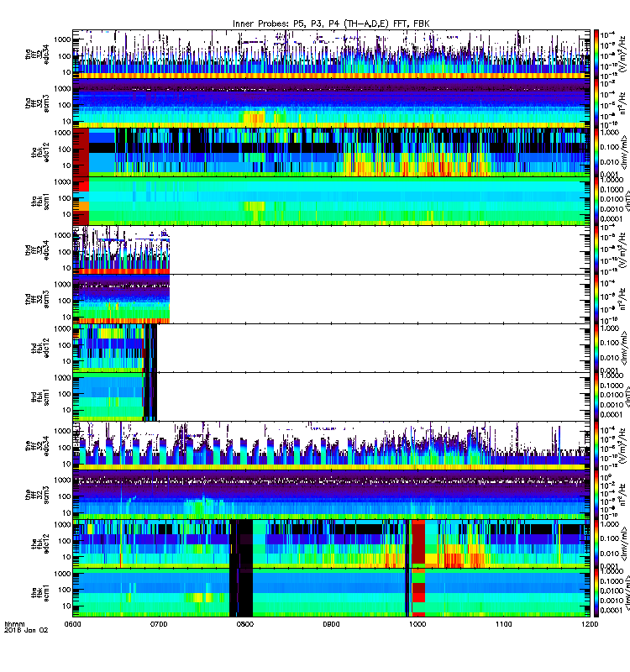The image size is (630, 672).
Task: Click the color scale bar beside tha fbk edc12
Action: [x=596, y=152]
